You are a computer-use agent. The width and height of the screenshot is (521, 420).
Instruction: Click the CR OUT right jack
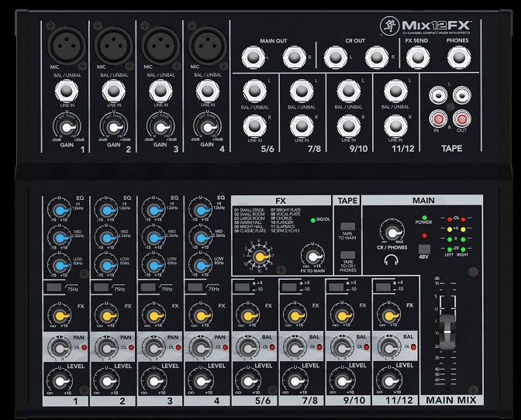click(x=376, y=57)
